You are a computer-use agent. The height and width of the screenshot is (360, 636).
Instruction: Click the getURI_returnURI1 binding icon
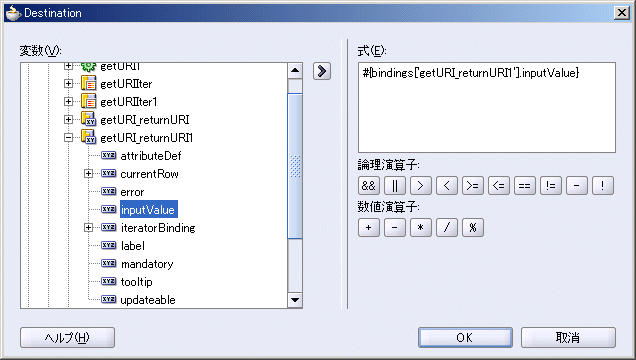coord(88,137)
